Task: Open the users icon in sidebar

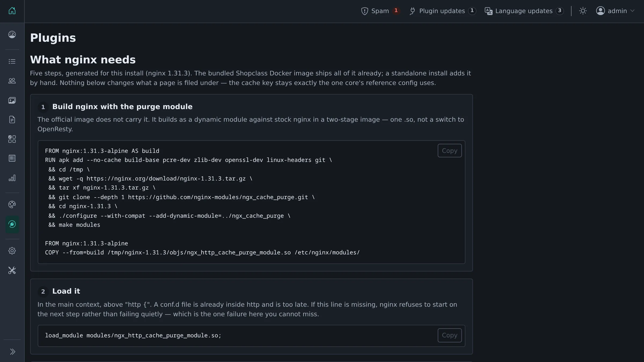Action: click(12, 81)
